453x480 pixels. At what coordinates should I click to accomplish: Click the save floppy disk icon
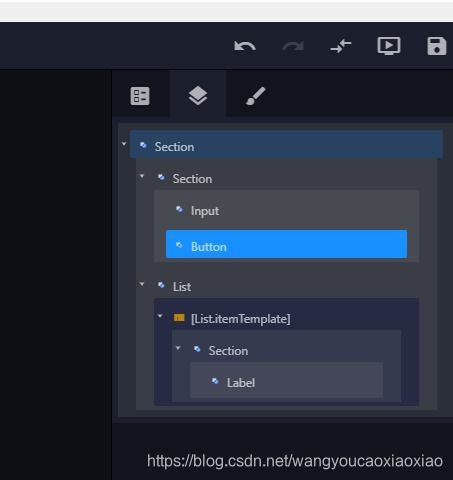[x=437, y=46]
